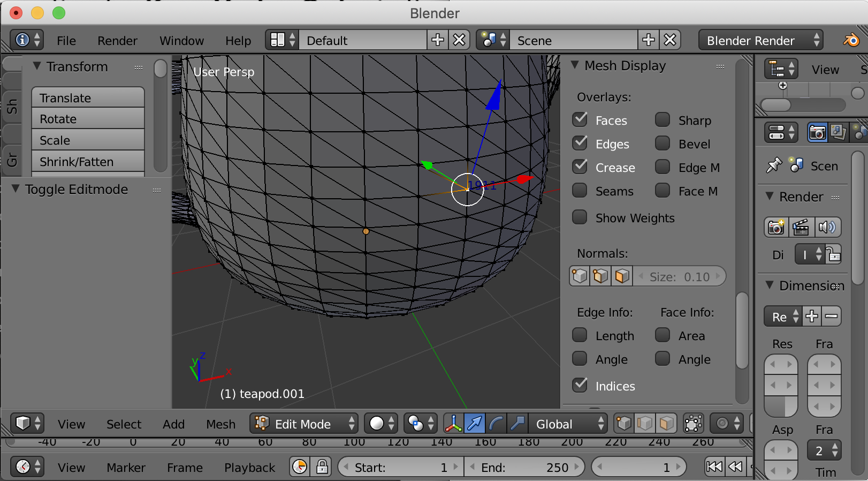Delete the current Scene
The height and width of the screenshot is (481, 868).
point(670,40)
